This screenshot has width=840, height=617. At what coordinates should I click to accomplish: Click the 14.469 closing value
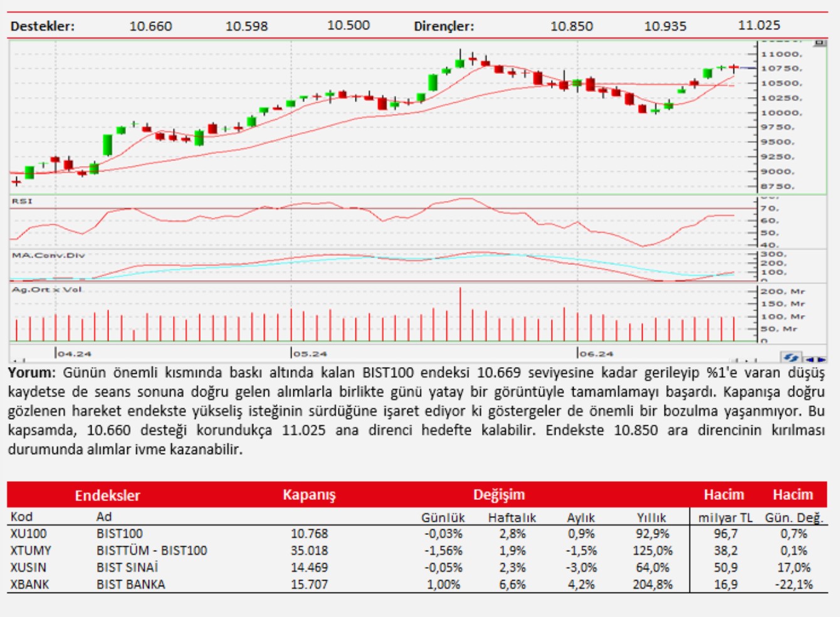tap(309, 568)
